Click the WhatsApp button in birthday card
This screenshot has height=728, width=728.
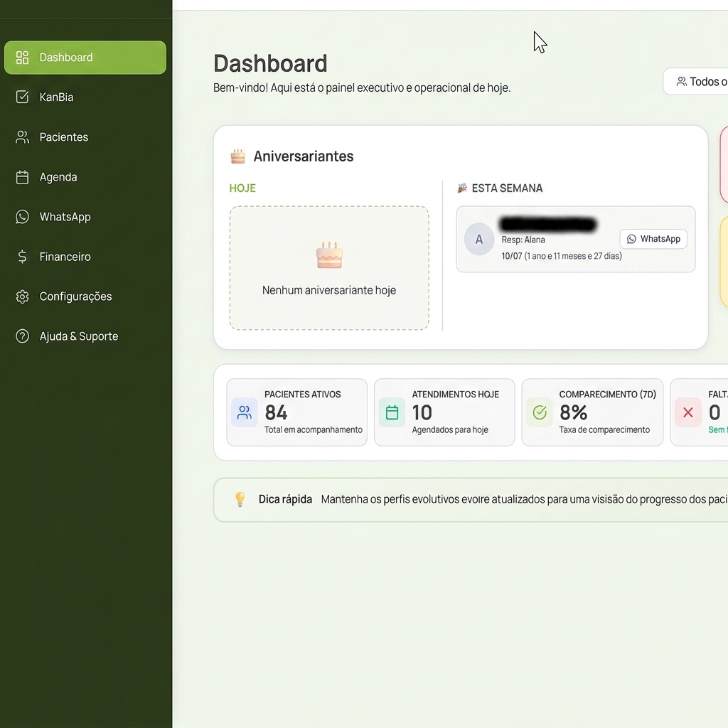pyautogui.click(x=653, y=239)
